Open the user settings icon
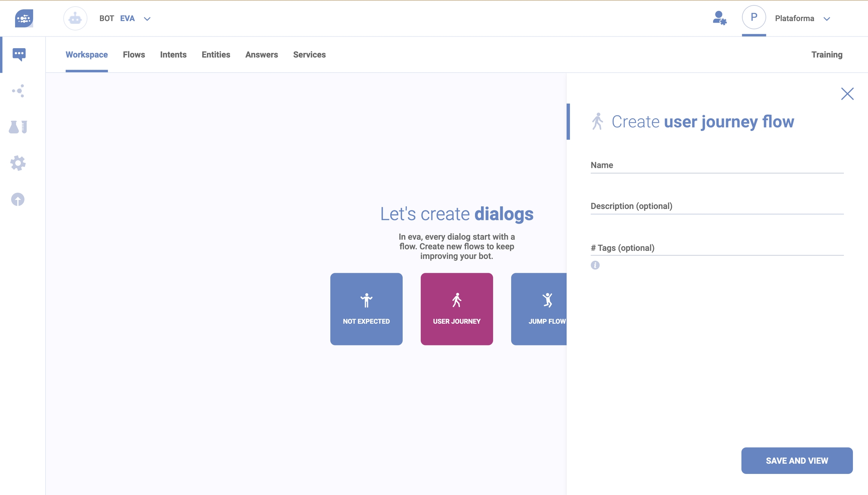The height and width of the screenshot is (495, 868). coord(719,18)
